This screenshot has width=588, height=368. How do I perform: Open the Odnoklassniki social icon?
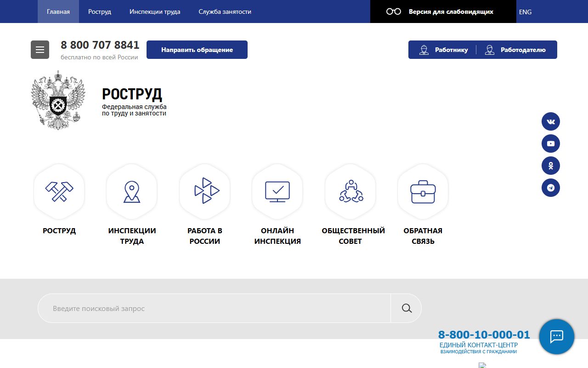click(x=551, y=166)
